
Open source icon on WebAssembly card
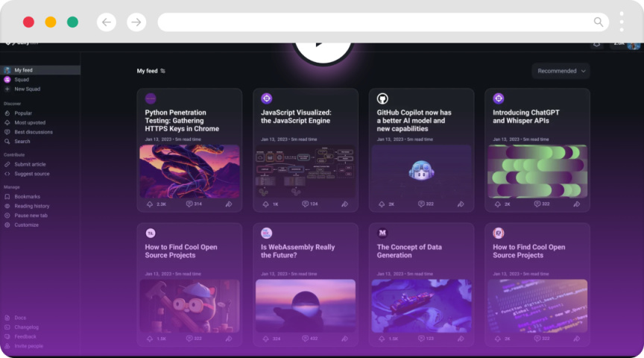click(x=267, y=233)
